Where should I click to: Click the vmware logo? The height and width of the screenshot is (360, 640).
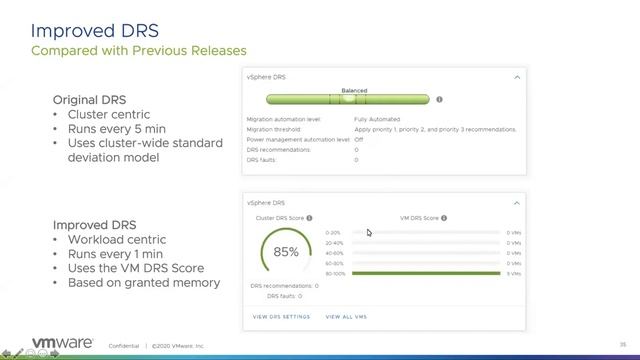[62, 342]
